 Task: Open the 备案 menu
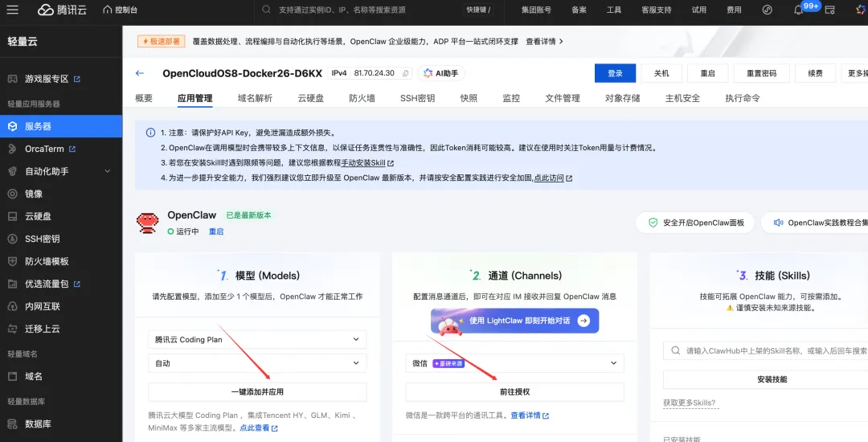(x=579, y=10)
